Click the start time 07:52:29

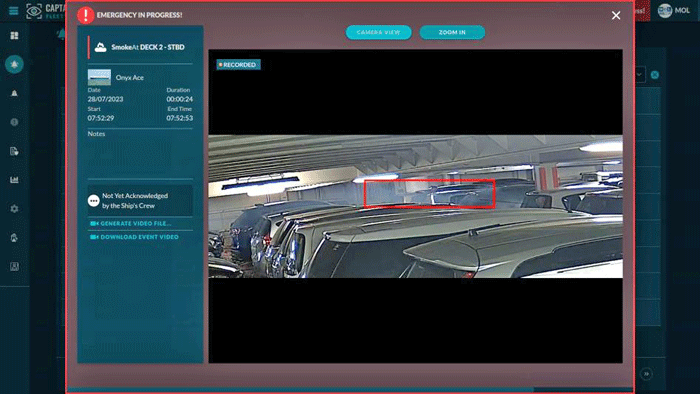pyautogui.click(x=101, y=118)
